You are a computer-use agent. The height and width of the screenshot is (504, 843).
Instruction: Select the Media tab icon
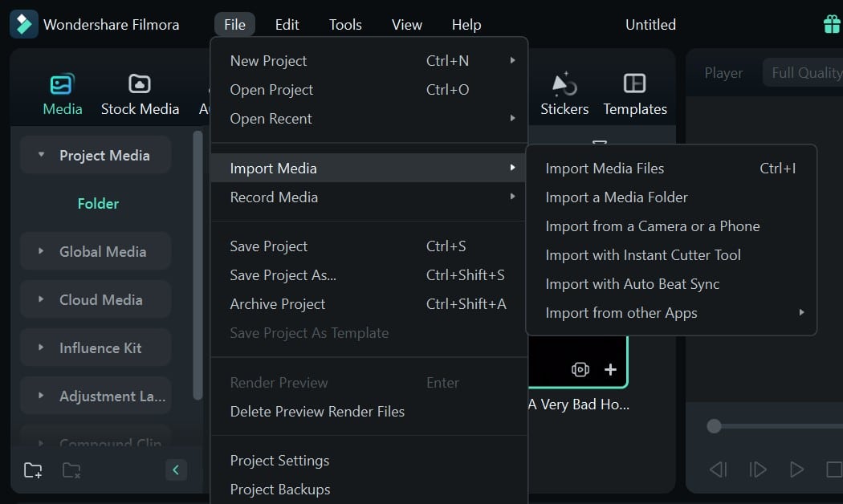pyautogui.click(x=63, y=84)
